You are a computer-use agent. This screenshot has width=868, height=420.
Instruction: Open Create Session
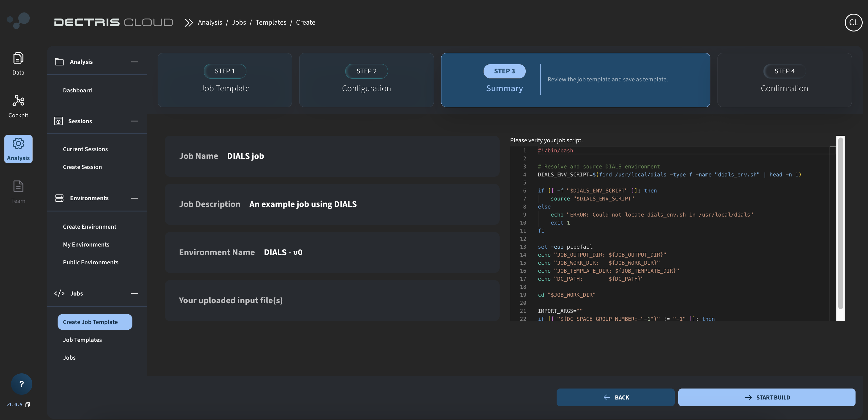coord(82,167)
